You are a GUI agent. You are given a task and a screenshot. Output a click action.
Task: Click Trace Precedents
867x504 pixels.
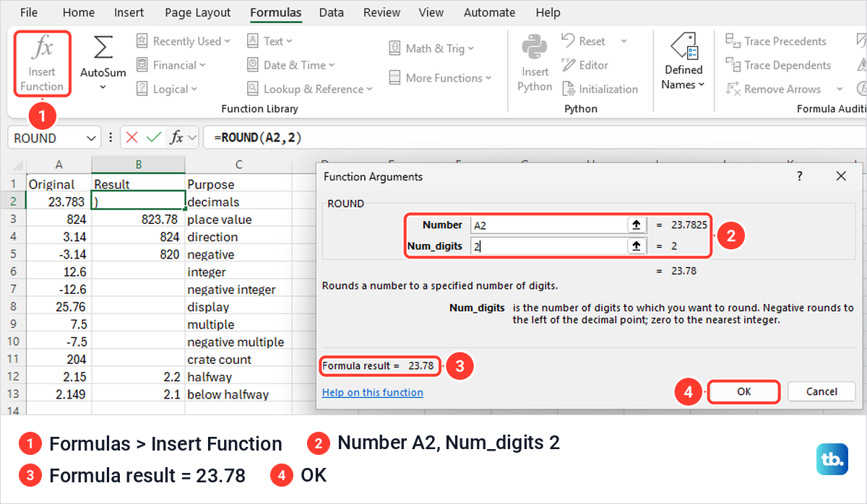tap(776, 41)
